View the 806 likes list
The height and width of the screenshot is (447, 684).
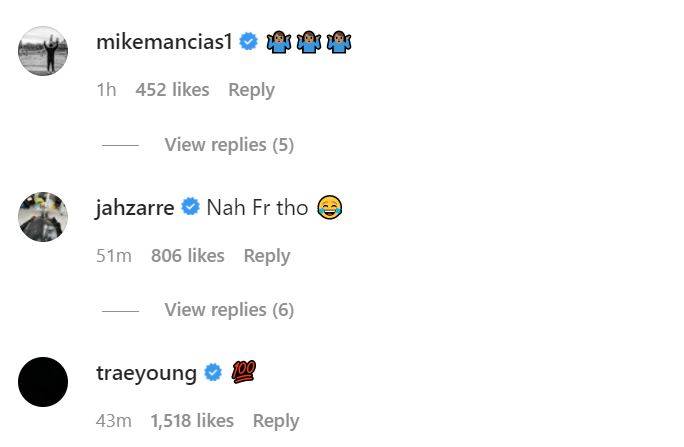(187, 256)
